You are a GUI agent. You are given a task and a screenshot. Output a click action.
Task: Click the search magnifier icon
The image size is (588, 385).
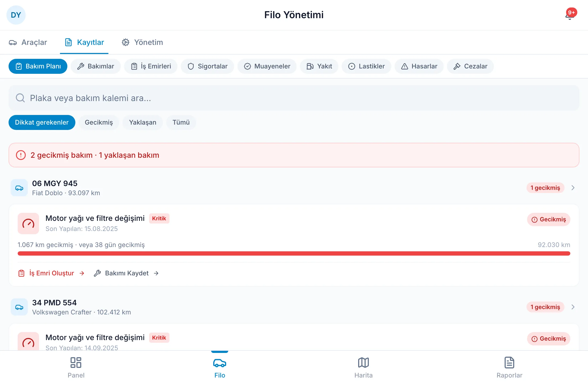click(20, 98)
